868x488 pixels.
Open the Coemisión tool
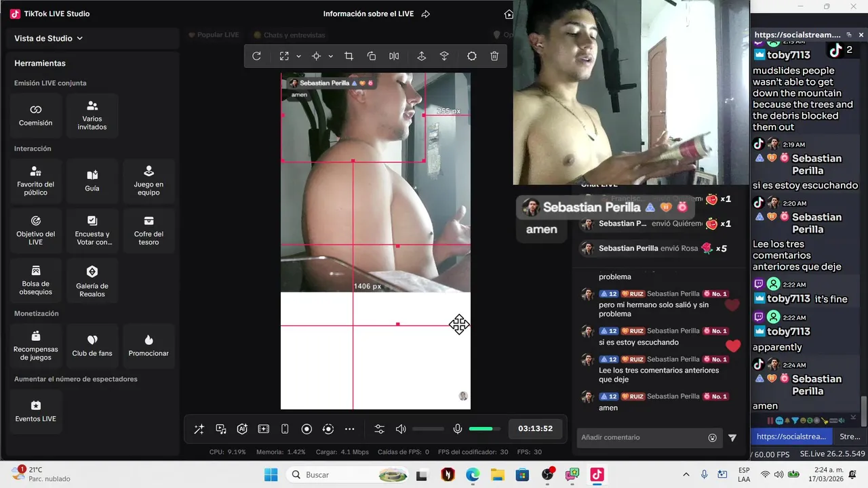(36, 115)
